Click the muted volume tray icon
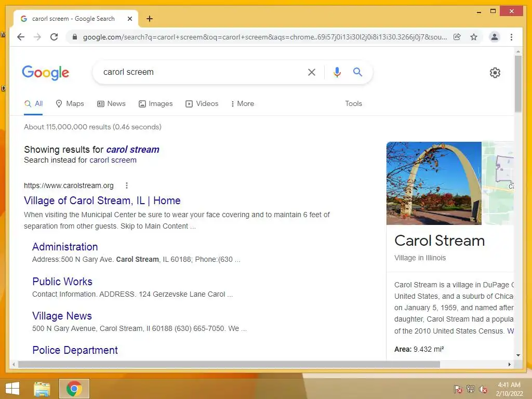Image resolution: width=532 pixels, height=399 pixels. tap(483, 389)
